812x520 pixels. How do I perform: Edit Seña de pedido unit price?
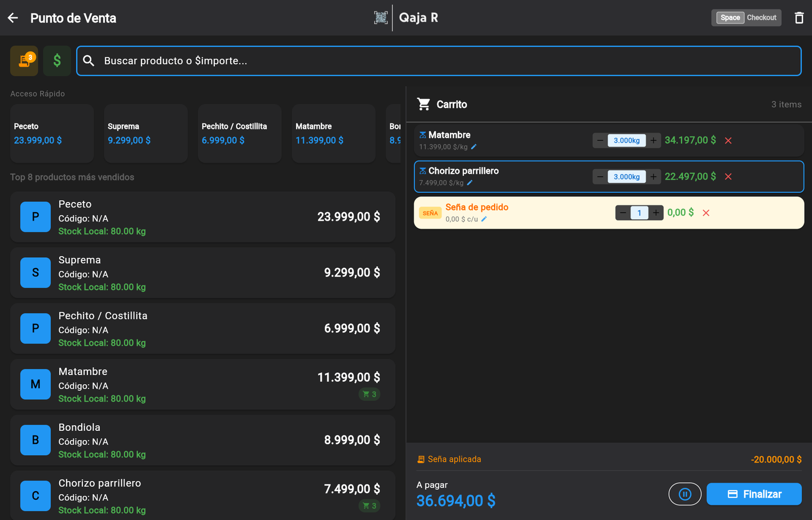(x=484, y=219)
